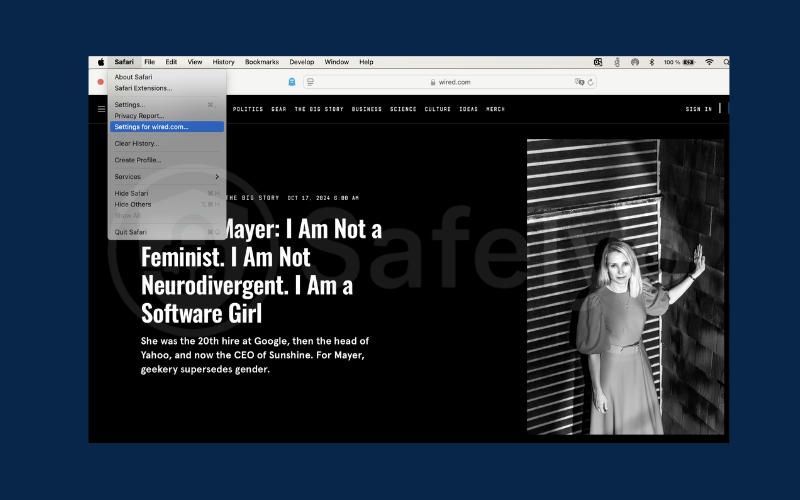The height and width of the screenshot is (500, 800).
Task: Choose Hide Others
Action: [167, 205]
